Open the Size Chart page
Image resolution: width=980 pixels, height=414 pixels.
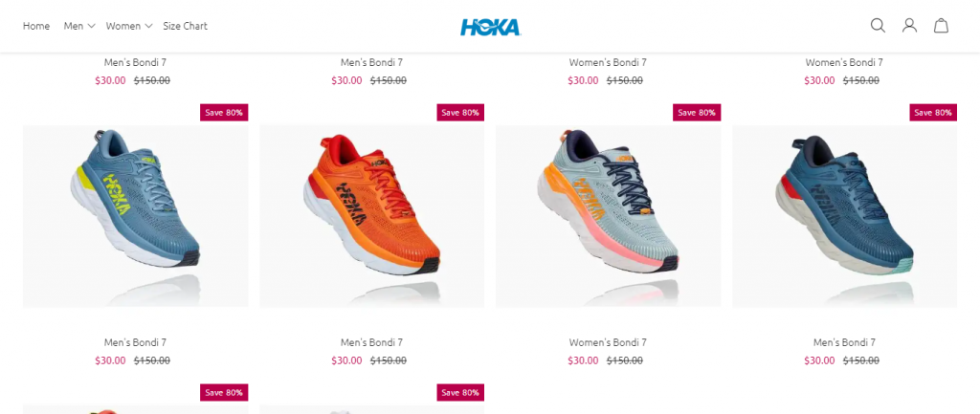coord(185,26)
